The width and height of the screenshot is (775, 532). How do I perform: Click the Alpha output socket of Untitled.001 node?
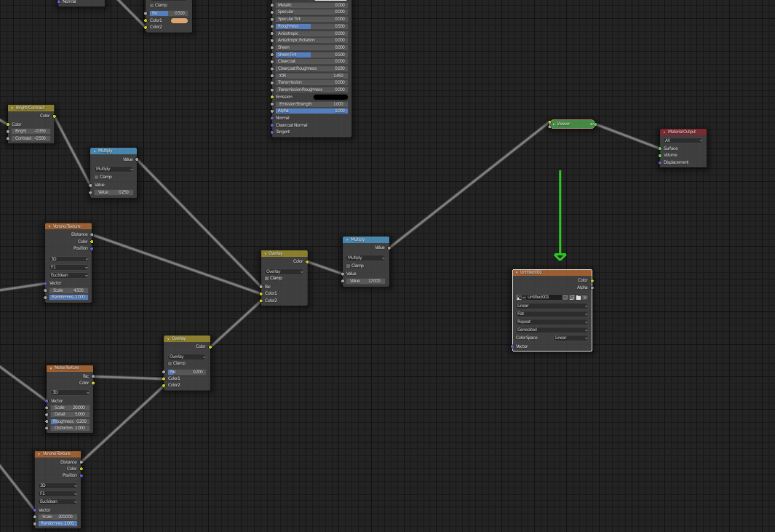[x=592, y=287]
